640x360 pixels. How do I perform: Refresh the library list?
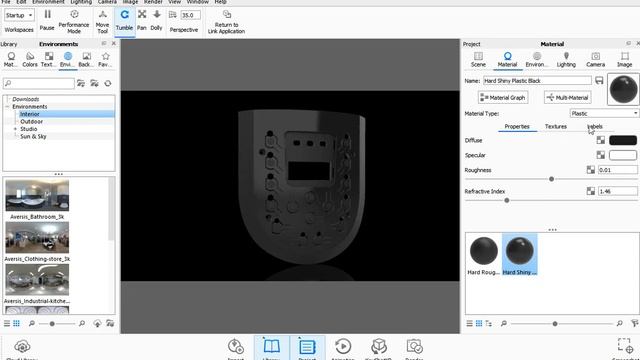click(x=108, y=83)
